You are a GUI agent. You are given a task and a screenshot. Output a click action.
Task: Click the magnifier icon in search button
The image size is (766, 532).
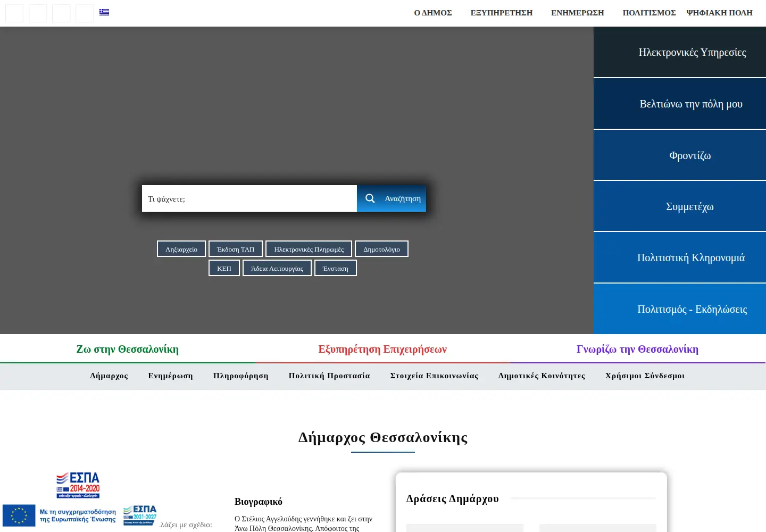[370, 198]
